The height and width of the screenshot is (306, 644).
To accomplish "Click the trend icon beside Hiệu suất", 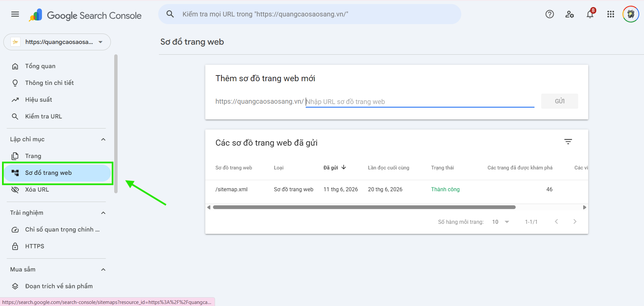I will 15,100.
